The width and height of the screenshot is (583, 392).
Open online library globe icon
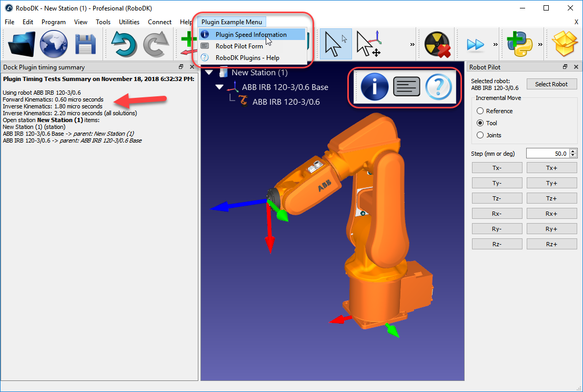click(54, 44)
